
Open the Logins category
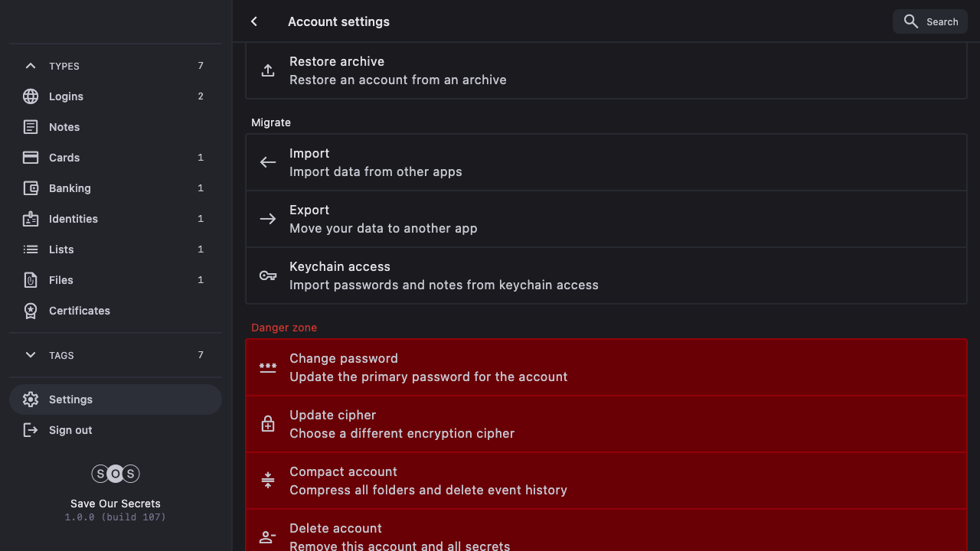pyautogui.click(x=66, y=96)
